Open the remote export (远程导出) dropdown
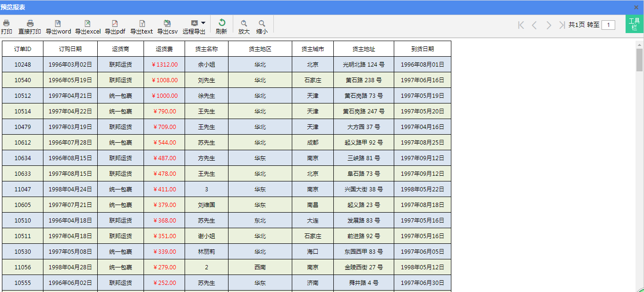Image resolution: width=644 pixels, height=292 pixels. 203,23
